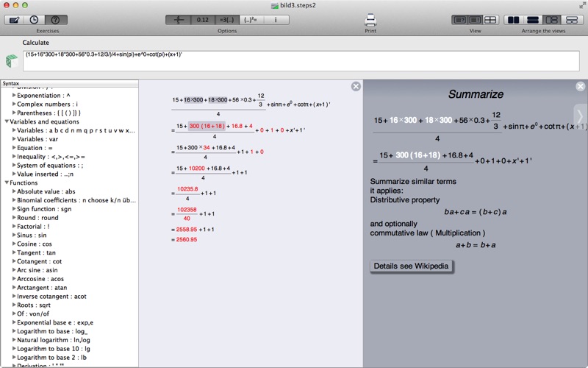Click the next arrow in Summarize panel
588x368 pixels.
pyautogui.click(x=580, y=116)
